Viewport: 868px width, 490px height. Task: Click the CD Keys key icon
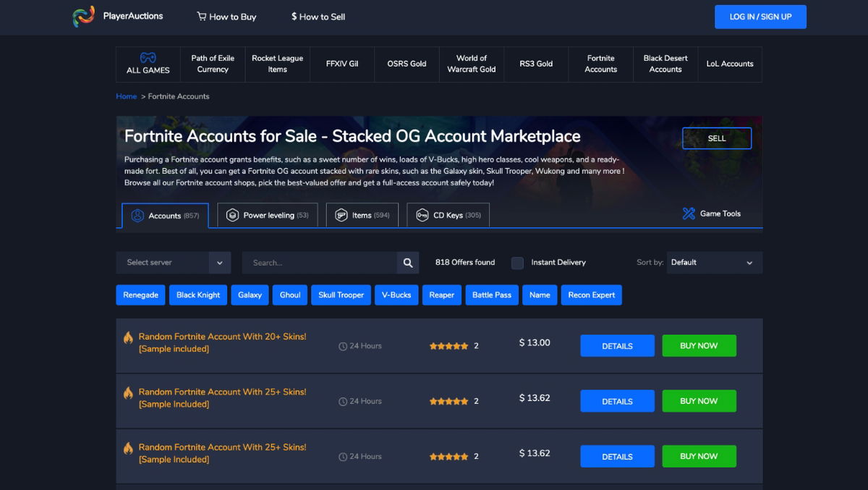coord(422,215)
